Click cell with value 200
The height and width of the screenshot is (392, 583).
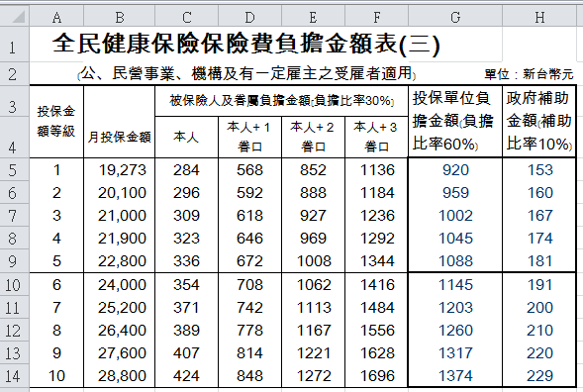[539, 307]
